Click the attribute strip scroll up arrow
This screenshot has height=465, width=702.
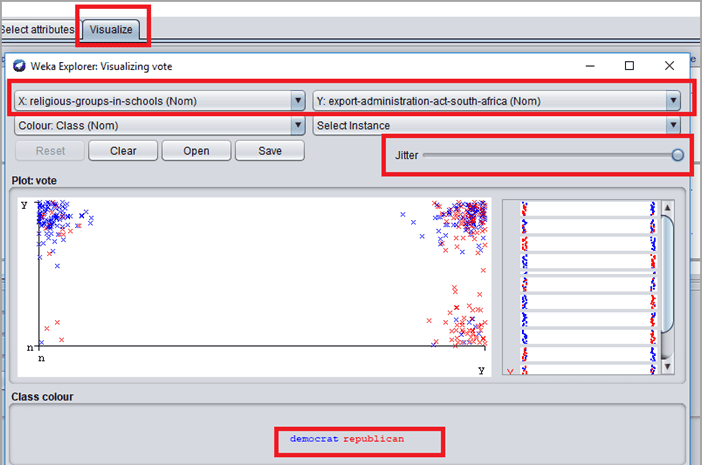tap(668, 208)
